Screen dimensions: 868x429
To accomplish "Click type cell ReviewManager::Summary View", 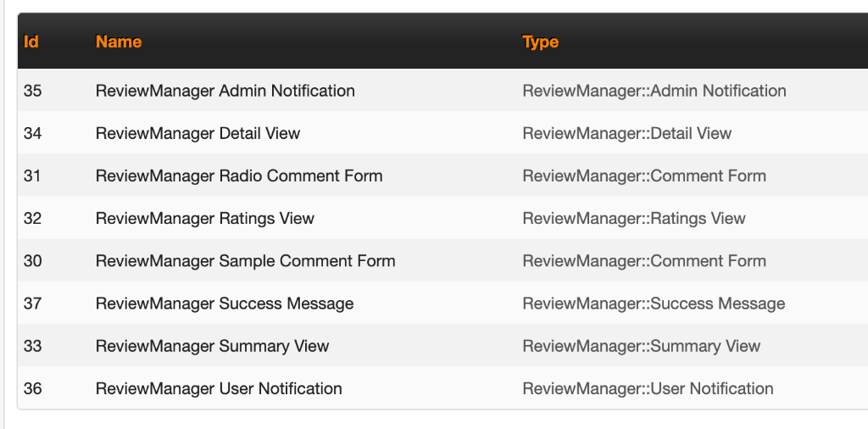I will [x=641, y=346].
